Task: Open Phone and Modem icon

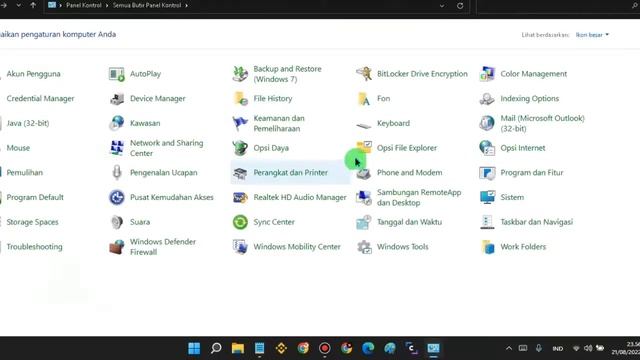Action: [364, 173]
